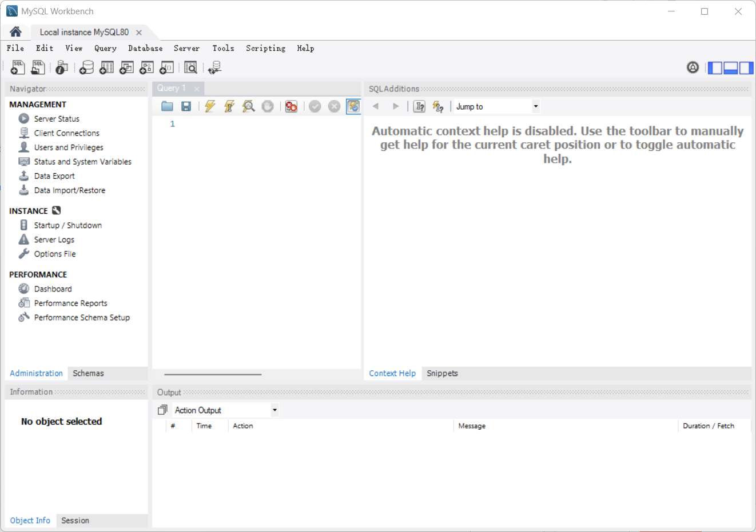Open the Query menu

[x=106, y=48]
